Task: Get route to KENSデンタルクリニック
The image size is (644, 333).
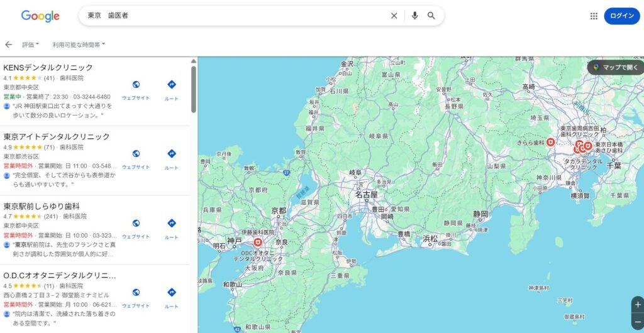Action: tap(172, 90)
